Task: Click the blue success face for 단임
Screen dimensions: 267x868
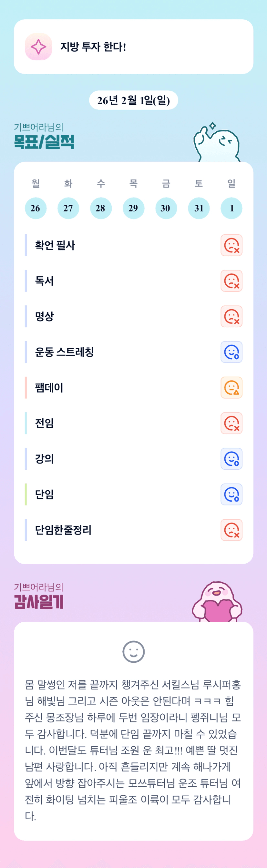Action: [x=231, y=494]
